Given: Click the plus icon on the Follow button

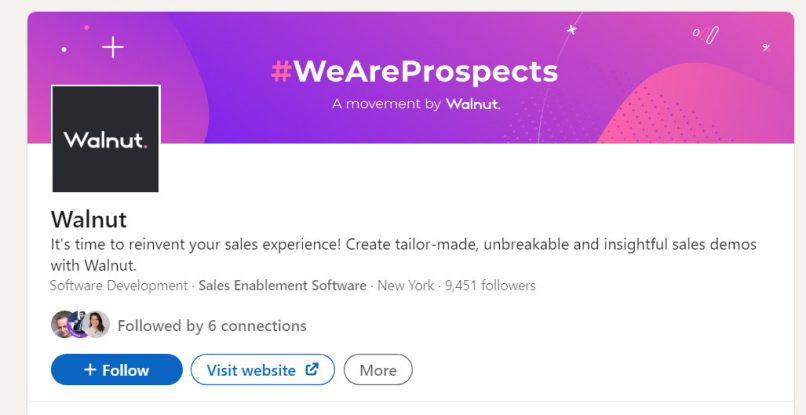Looking at the screenshot, I should click(90, 370).
